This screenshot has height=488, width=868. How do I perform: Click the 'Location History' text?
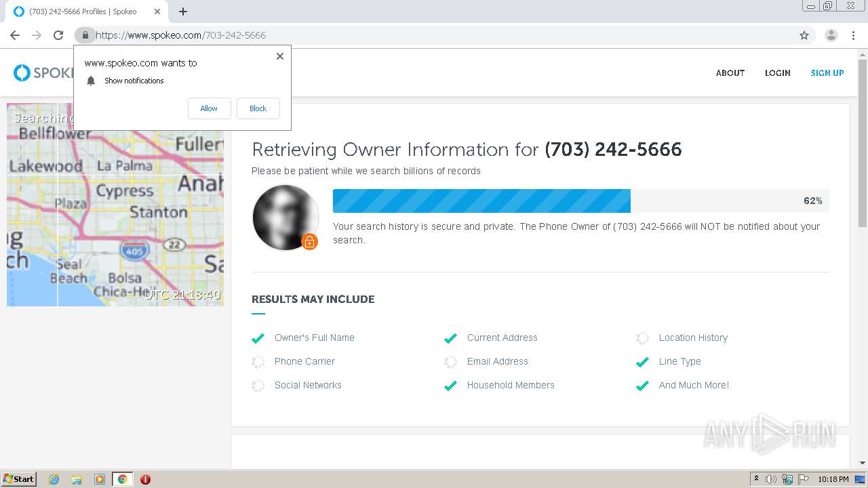pyautogui.click(x=693, y=338)
